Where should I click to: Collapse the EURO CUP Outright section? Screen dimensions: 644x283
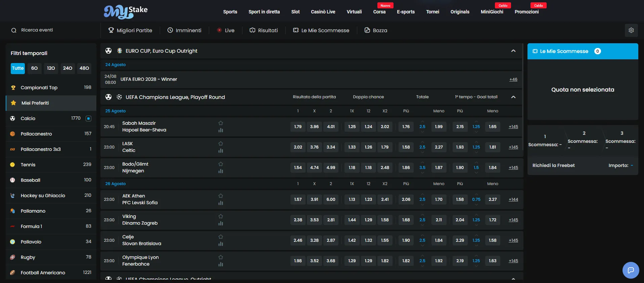tap(513, 51)
